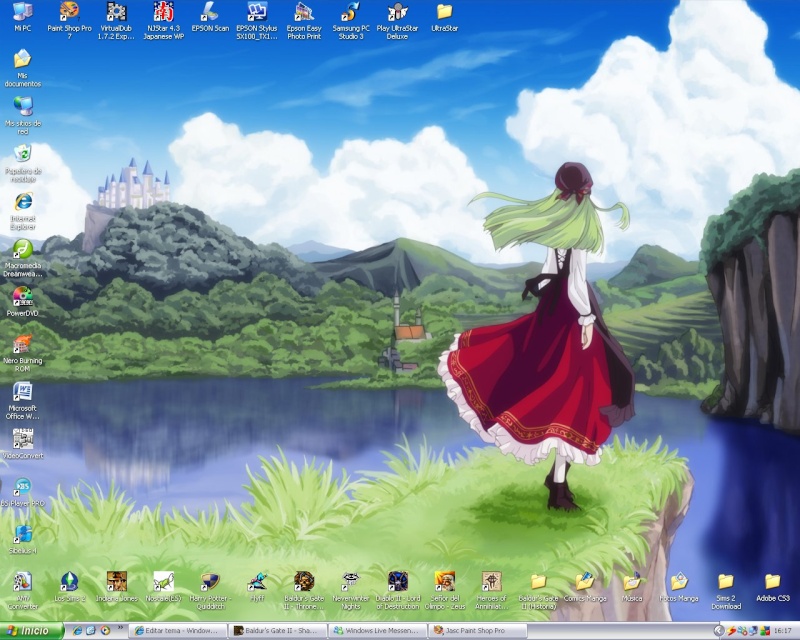Viewport: 800px width, 640px height.
Task: Select the EPSON Stylus SX100 shortcut
Action: coord(257,20)
